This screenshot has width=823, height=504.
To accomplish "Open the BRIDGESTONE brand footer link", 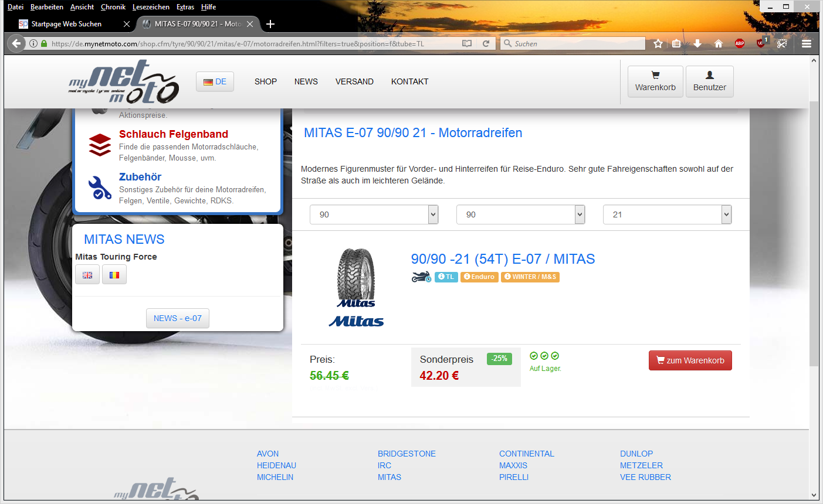I will 407,454.
